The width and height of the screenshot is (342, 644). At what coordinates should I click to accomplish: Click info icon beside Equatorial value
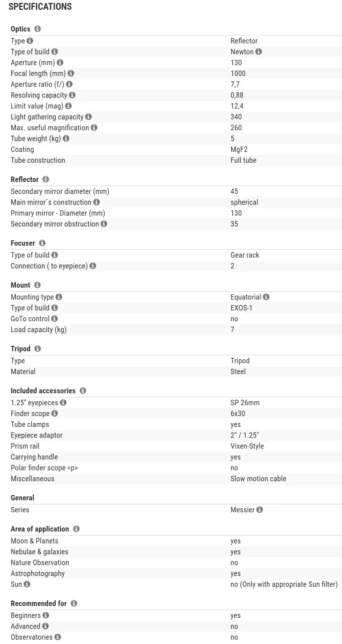tap(266, 297)
